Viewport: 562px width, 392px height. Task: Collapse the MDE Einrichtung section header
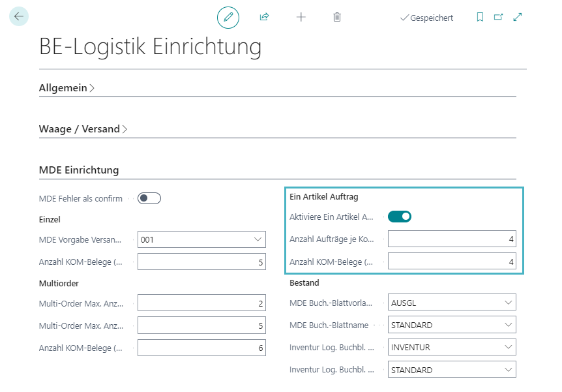[79, 170]
